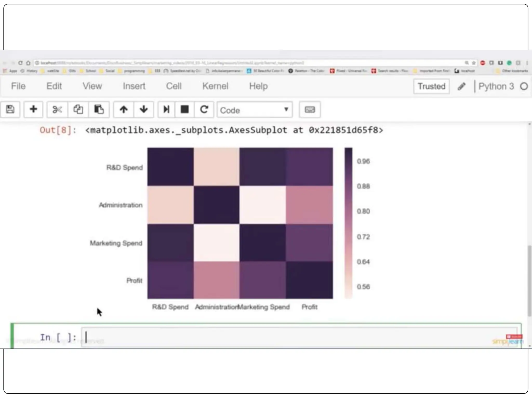
Task: Save the notebook with the floppy disk icon
Action: pos(10,110)
